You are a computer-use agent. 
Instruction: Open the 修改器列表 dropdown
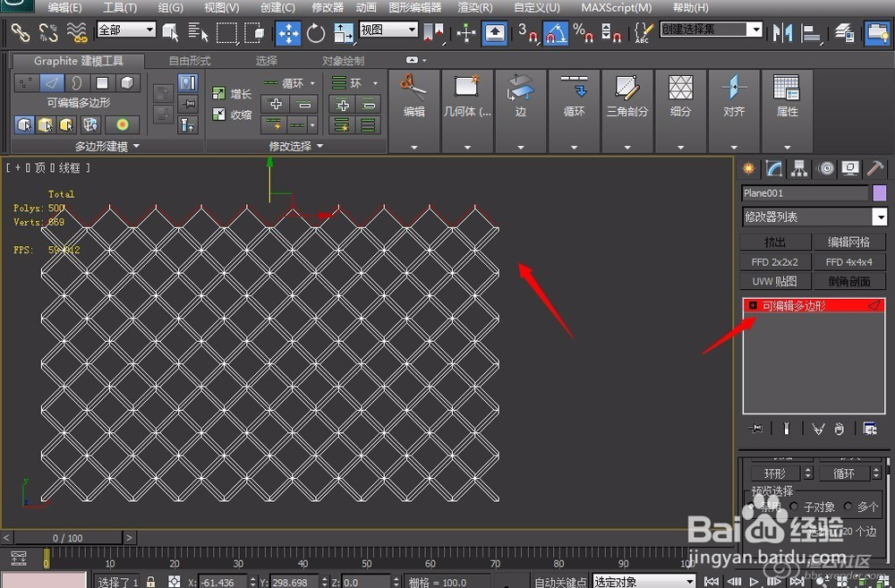(x=814, y=217)
